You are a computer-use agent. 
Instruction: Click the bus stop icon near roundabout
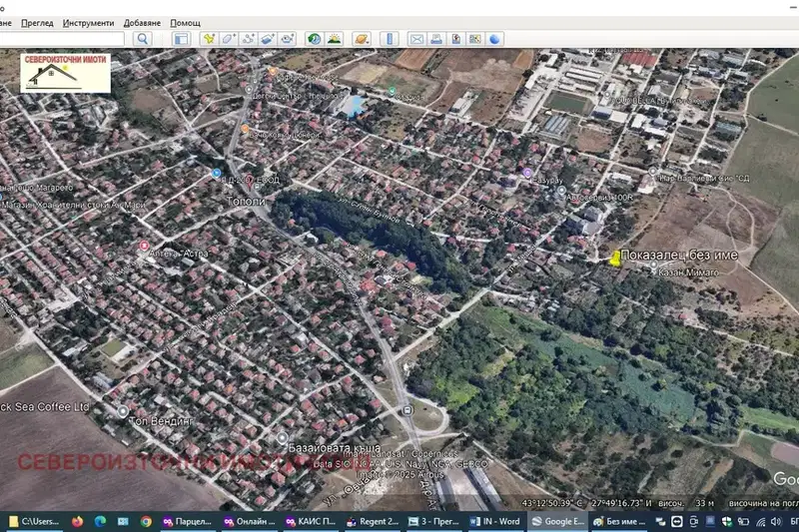coord(406,410)
